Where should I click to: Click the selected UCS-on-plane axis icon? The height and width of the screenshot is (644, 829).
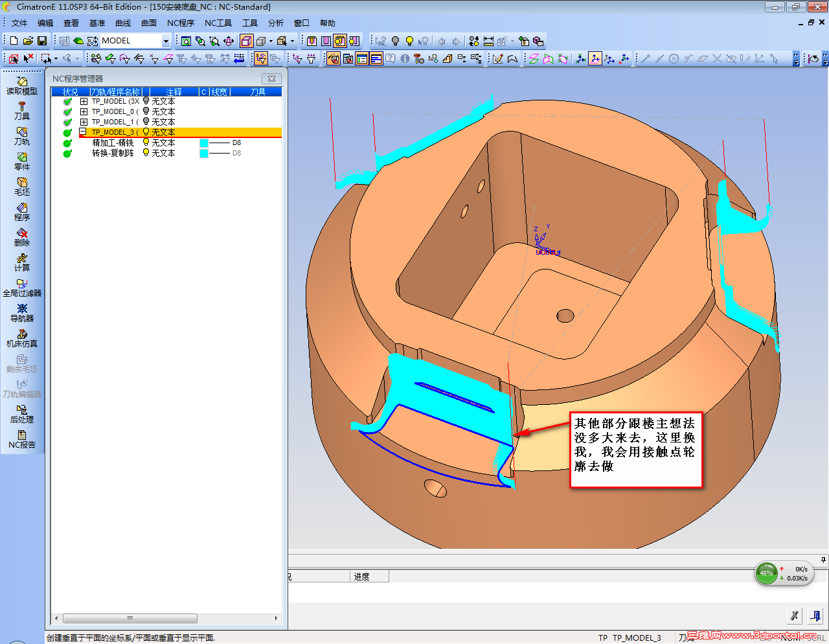tap(595, 58)
